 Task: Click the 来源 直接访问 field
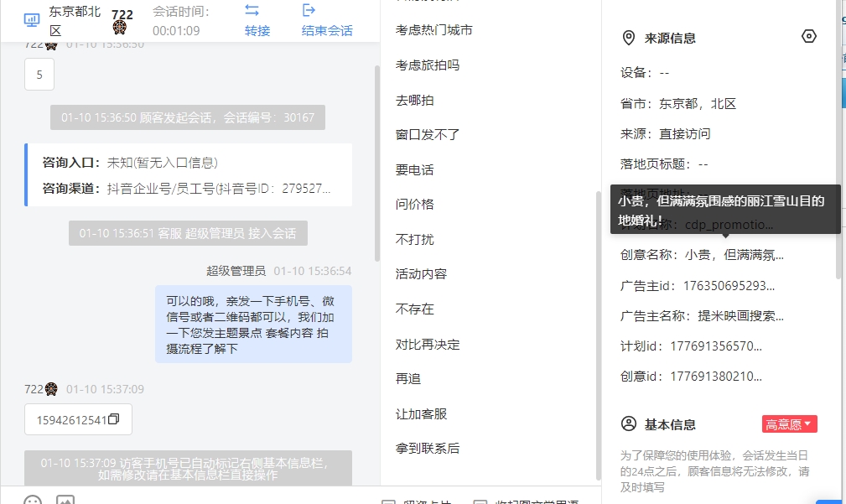[665, 134]
